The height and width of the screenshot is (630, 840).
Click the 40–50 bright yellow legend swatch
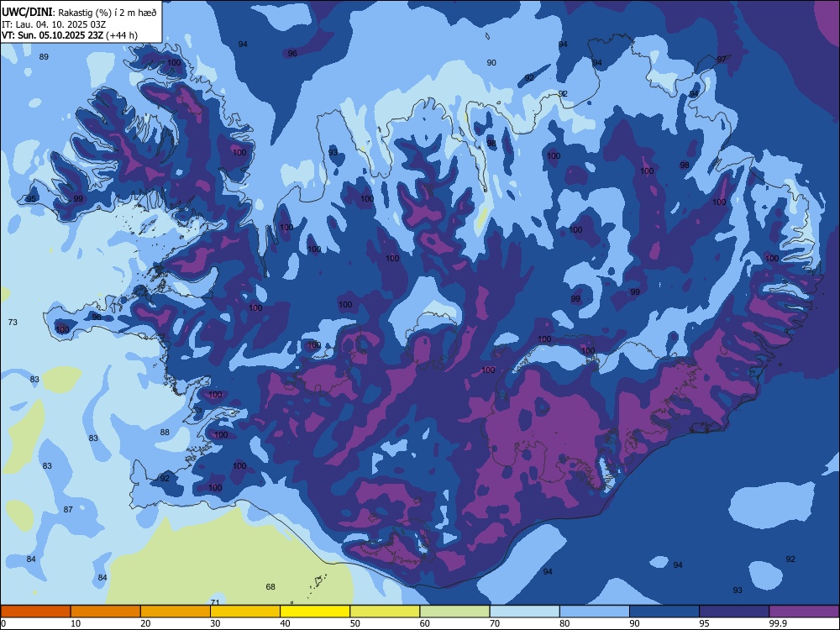pos(315,612)
